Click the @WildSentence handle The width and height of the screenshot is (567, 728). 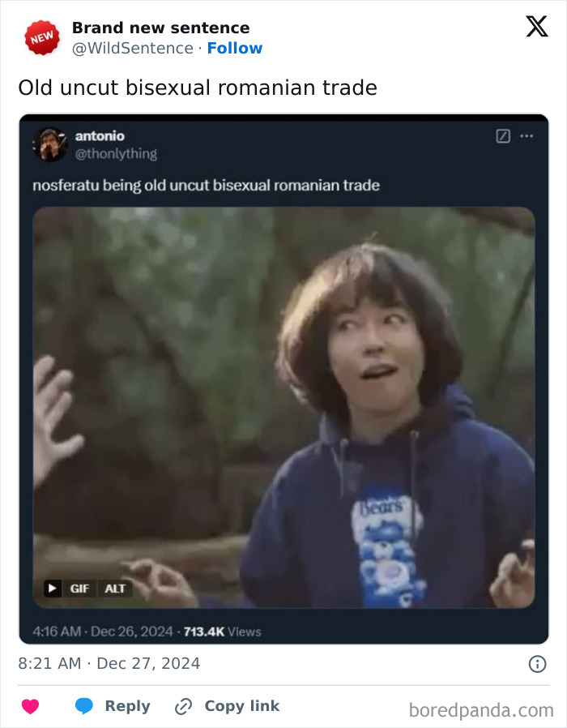(133, 48)
